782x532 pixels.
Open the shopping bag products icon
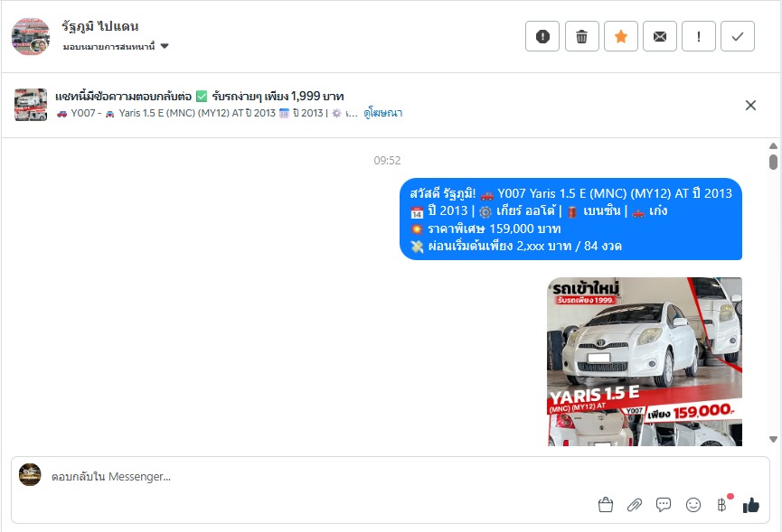[606, 505]
